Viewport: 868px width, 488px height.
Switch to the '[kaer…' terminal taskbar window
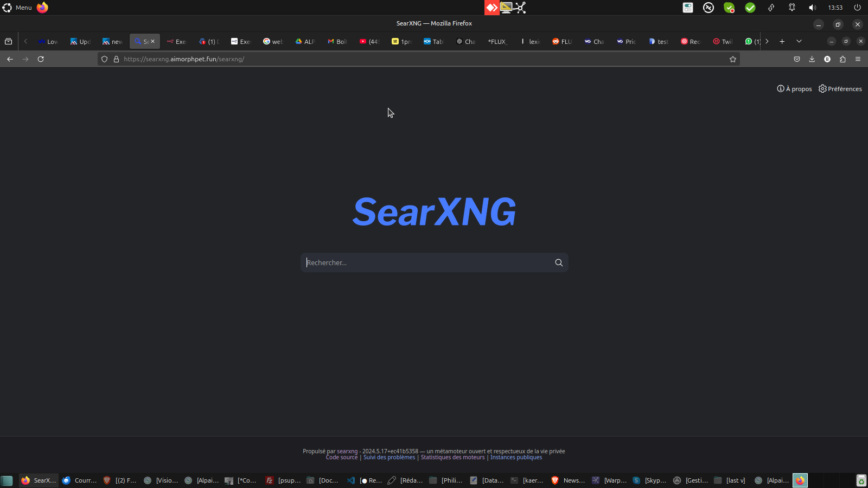click(x=528, y=480)
